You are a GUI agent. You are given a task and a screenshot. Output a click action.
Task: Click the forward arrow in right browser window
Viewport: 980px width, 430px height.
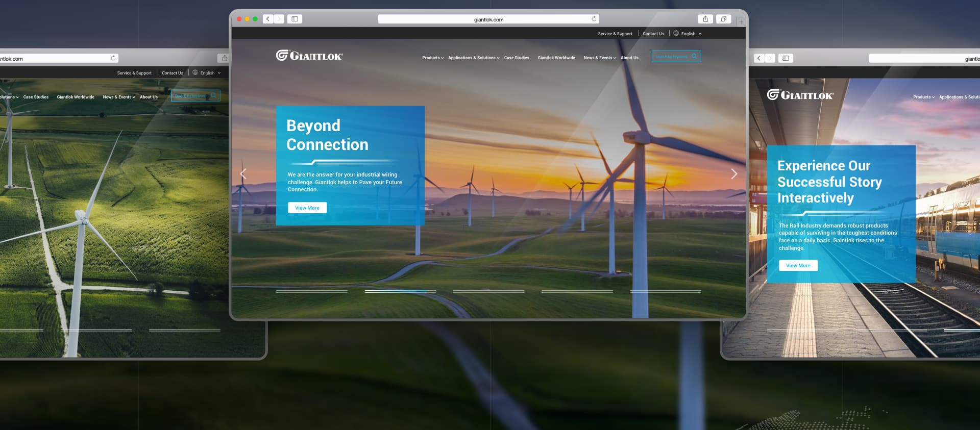click(x=770, y=58)
